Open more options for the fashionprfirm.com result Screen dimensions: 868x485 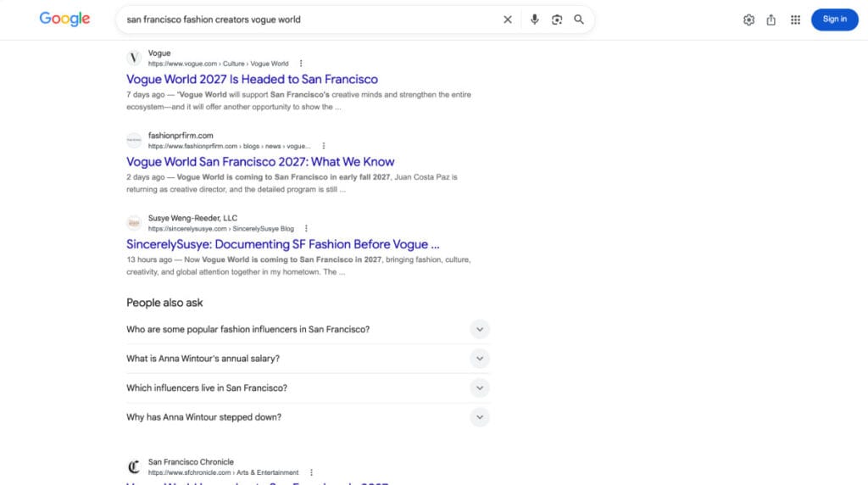click(324, 146)
